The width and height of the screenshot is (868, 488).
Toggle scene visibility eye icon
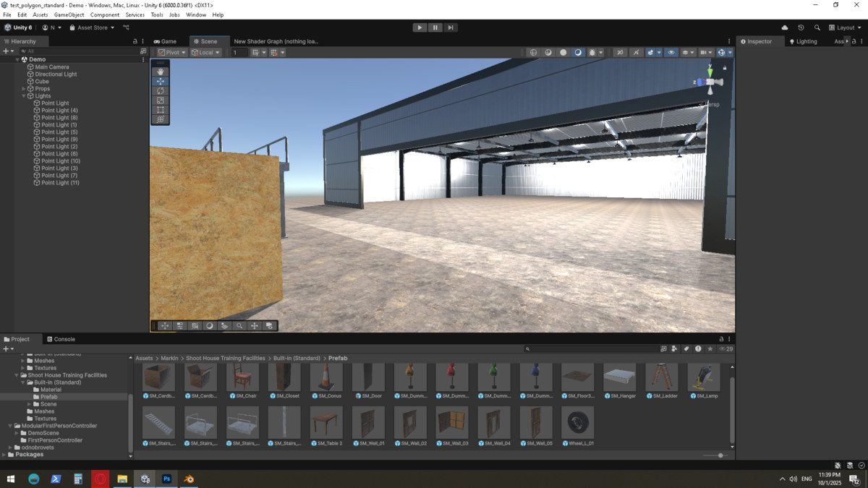[671, 53]
